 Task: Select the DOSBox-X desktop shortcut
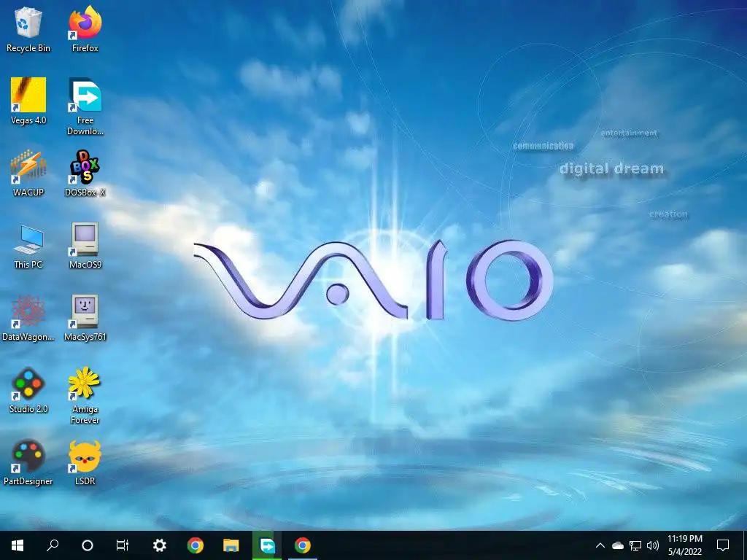coord(85,174)
